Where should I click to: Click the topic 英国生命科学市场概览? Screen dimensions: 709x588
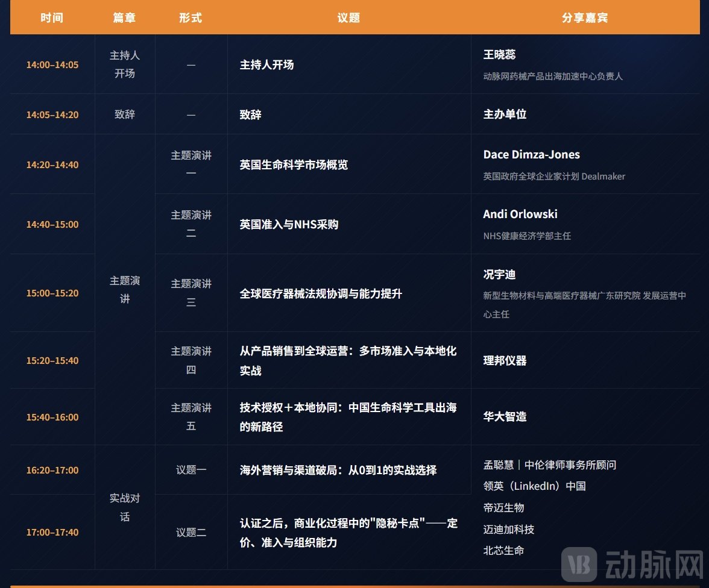point(294,165)
